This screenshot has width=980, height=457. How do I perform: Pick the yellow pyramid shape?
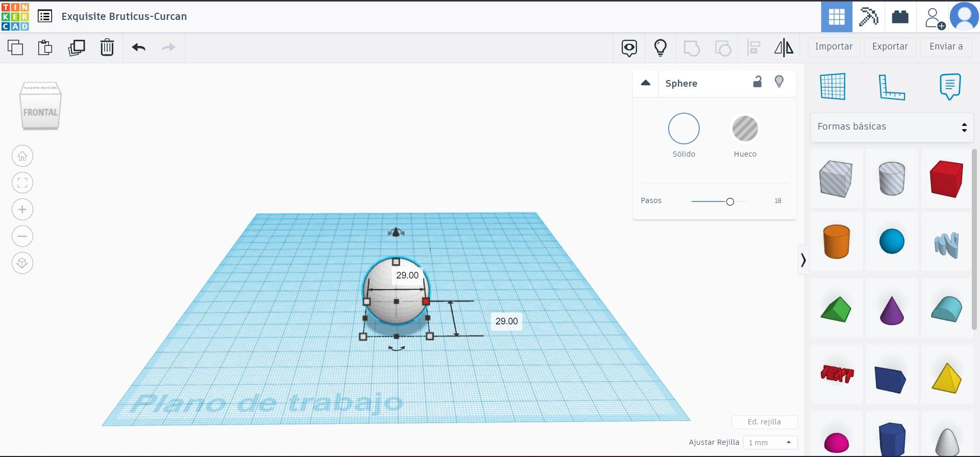947,378
